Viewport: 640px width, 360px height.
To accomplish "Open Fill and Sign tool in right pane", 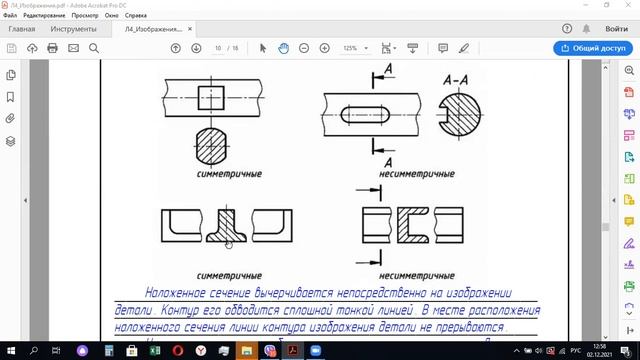I will (x=629, y=244).
